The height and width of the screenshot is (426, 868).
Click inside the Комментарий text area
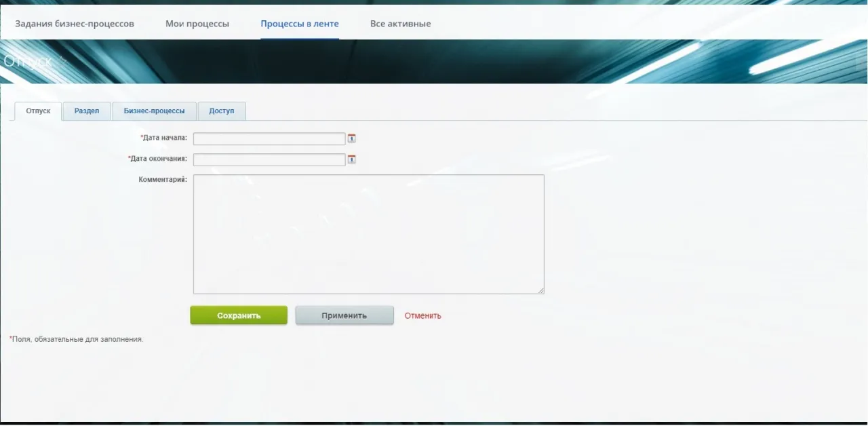tap(368, 234)
